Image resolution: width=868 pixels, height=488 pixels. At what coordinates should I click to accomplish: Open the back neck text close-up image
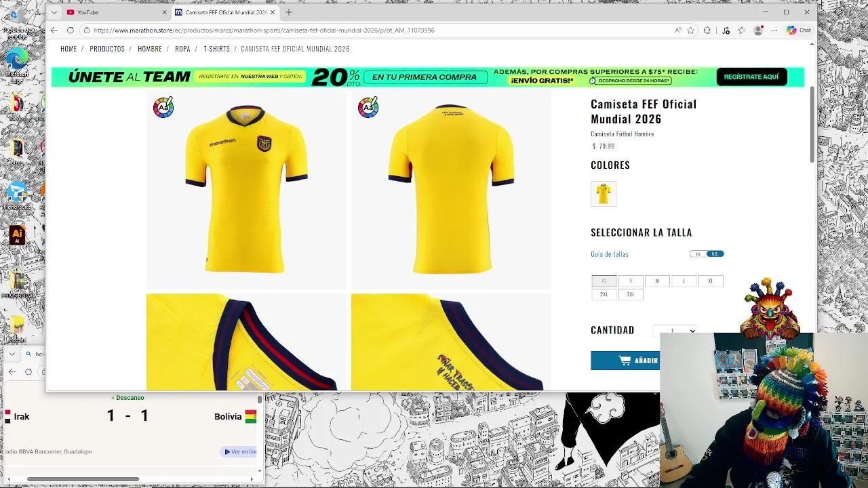coord(451,342)
